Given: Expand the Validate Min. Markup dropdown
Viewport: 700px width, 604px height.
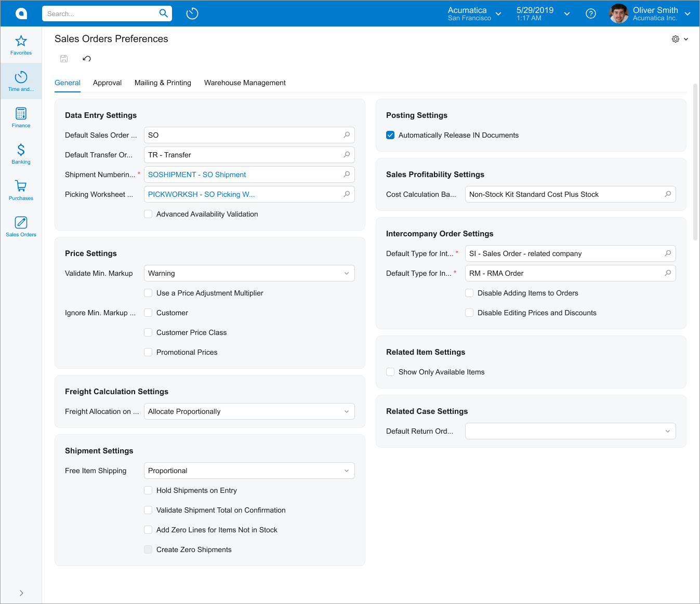Looking at the screenshot, I should click(x=347, y=273).
